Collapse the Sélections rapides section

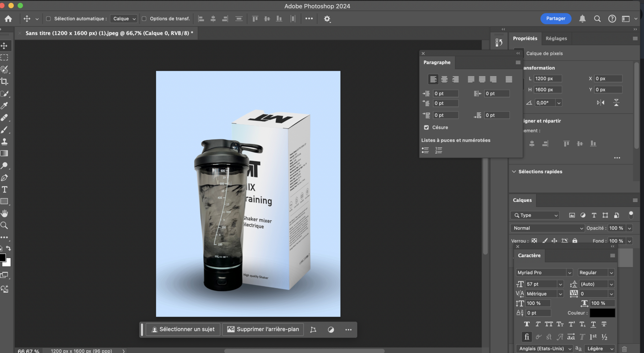coord(514,172)
